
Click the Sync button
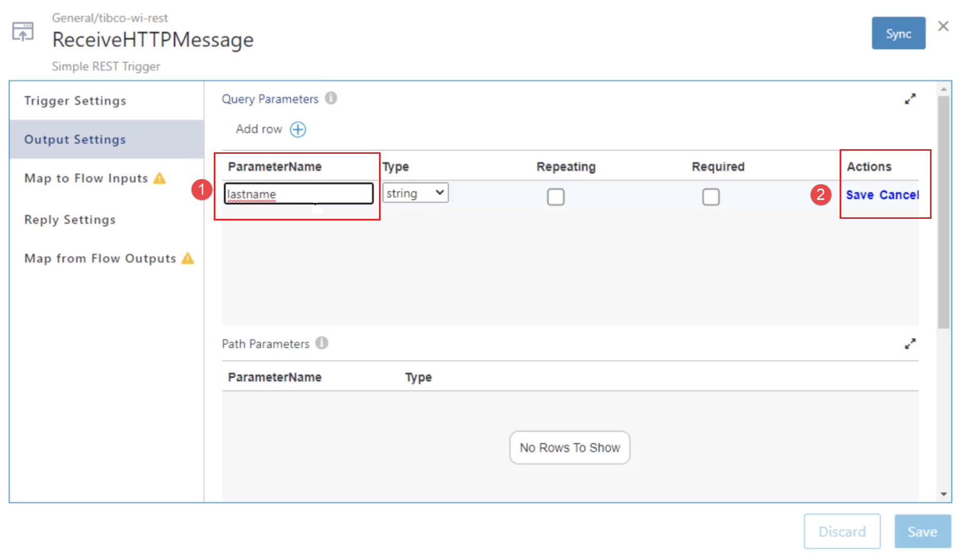click(x=898, y=34)
